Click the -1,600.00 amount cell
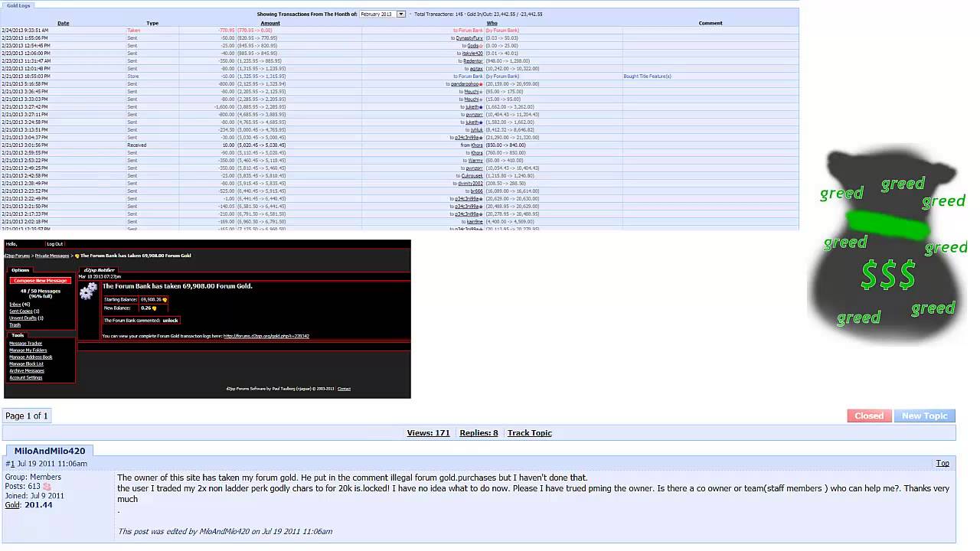Screen dimensions: 980x551 224,107
